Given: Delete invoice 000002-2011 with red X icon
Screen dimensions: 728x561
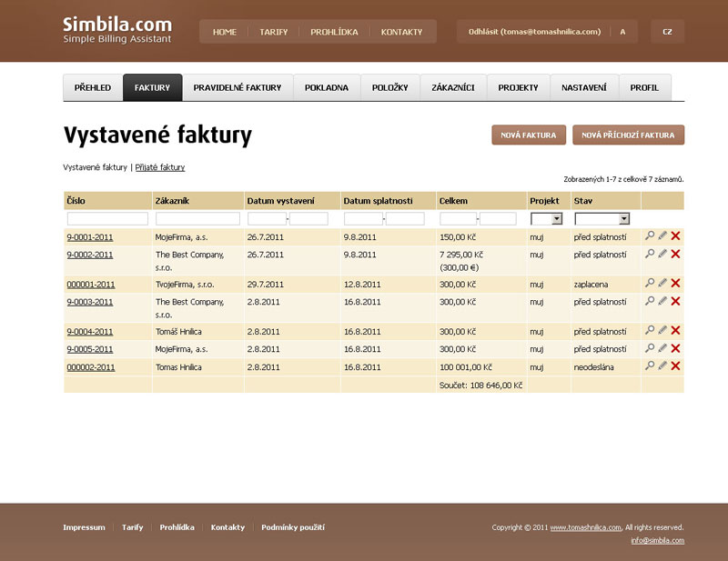Looking at the screenshot, I should coord(676,366).
